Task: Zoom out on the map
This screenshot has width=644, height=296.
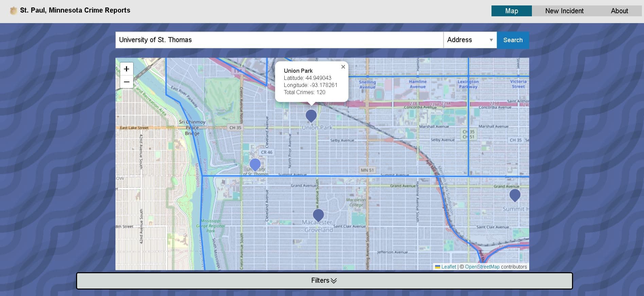Action: (x=126, y=82)
